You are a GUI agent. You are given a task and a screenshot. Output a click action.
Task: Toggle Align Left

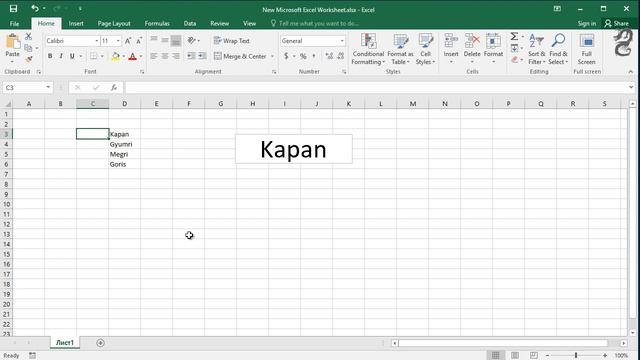tap(153, 56)
